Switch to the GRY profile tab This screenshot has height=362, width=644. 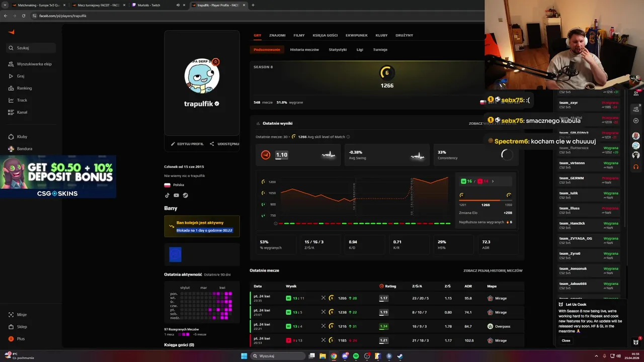coord(257,35)
